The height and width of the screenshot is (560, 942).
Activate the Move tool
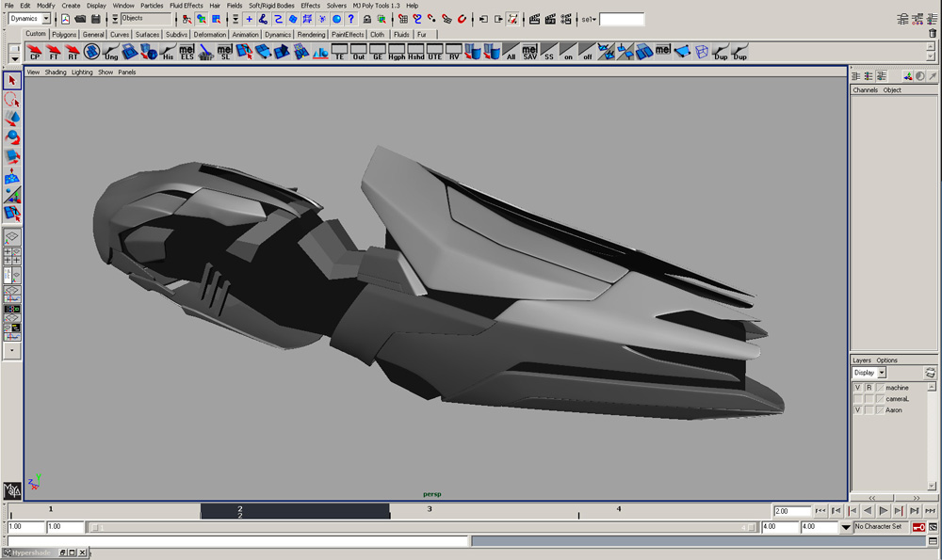click(12, 119)
